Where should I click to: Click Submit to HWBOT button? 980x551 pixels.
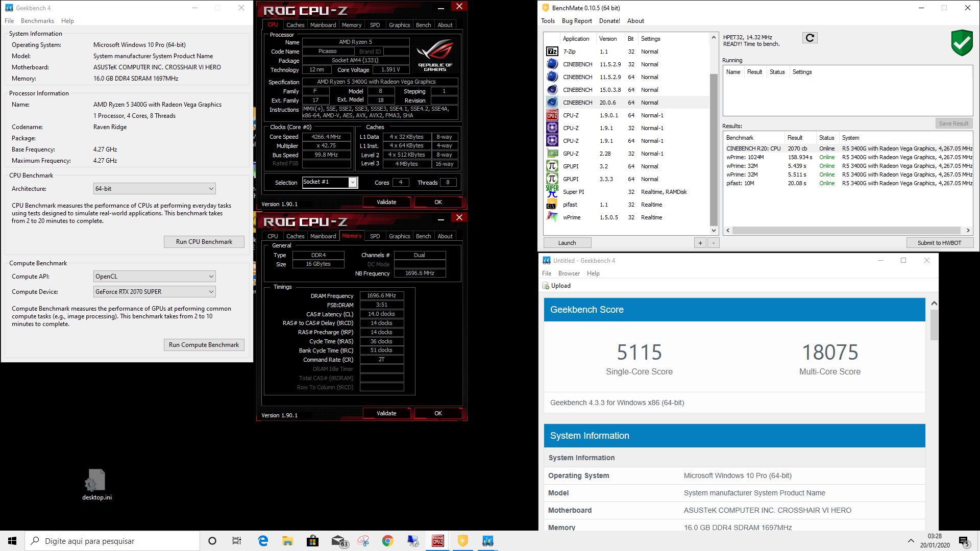click(x=939, y=243)
